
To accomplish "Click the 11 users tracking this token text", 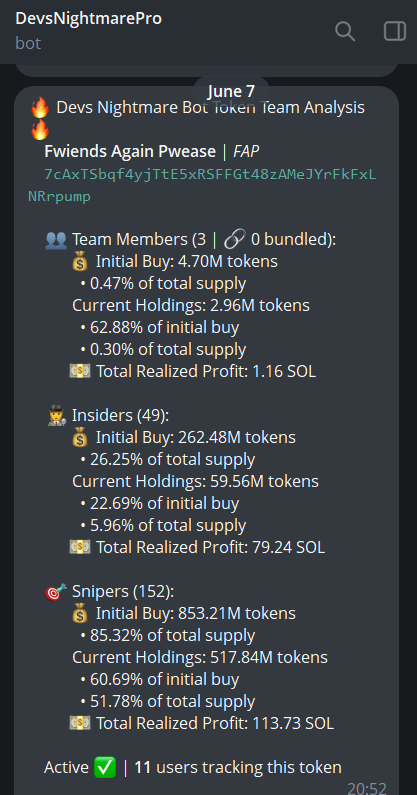I will pyautogui.click(x=238, y=767).
